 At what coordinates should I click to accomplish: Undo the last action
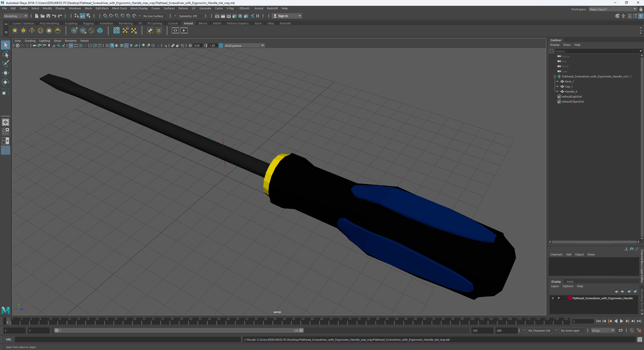point(54,16)
